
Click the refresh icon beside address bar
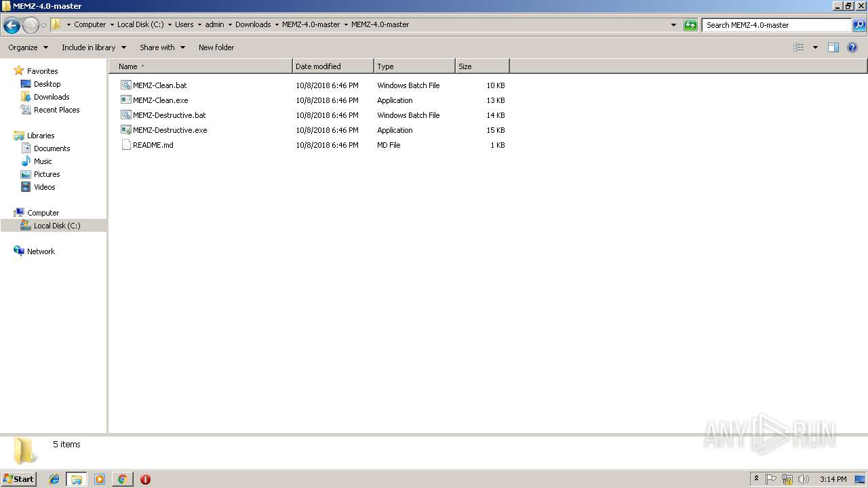[690, 25]
